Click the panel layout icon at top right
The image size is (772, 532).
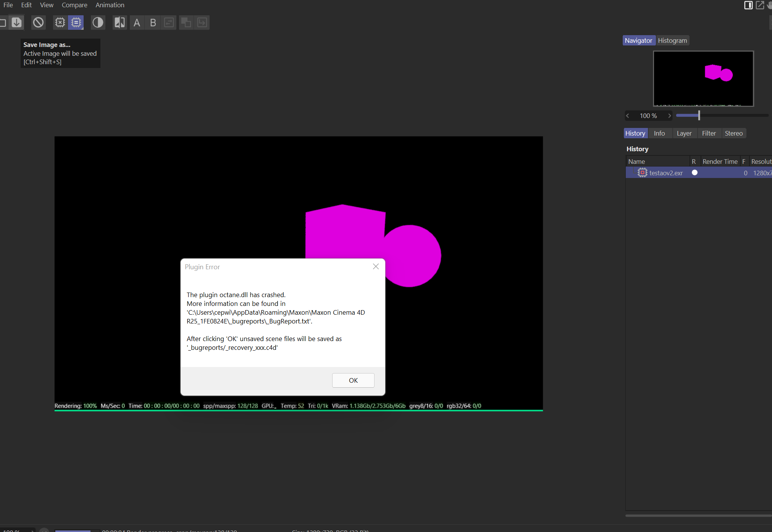[x=748, y=5]
